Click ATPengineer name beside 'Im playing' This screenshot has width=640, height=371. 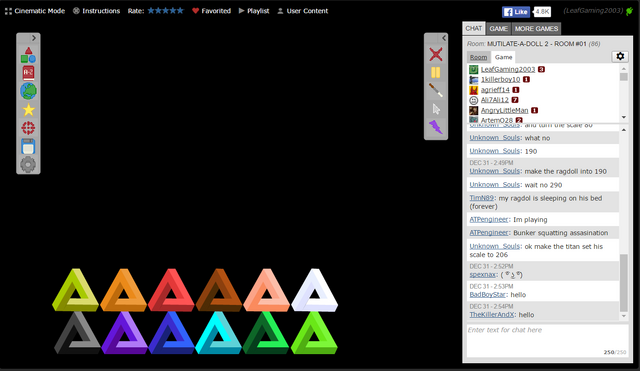(x=489, y=220)
